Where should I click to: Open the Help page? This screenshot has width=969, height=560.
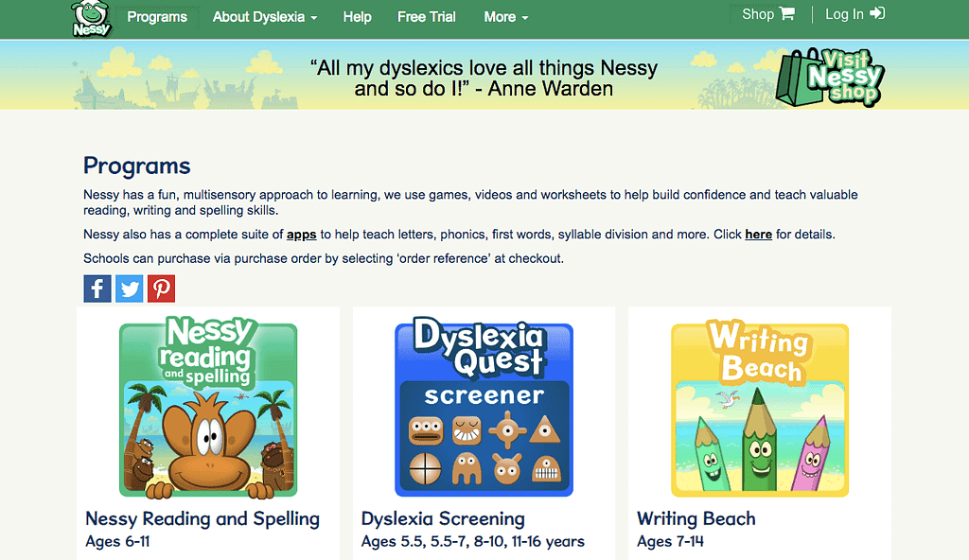pyautogui.click(x=357, y=17)
